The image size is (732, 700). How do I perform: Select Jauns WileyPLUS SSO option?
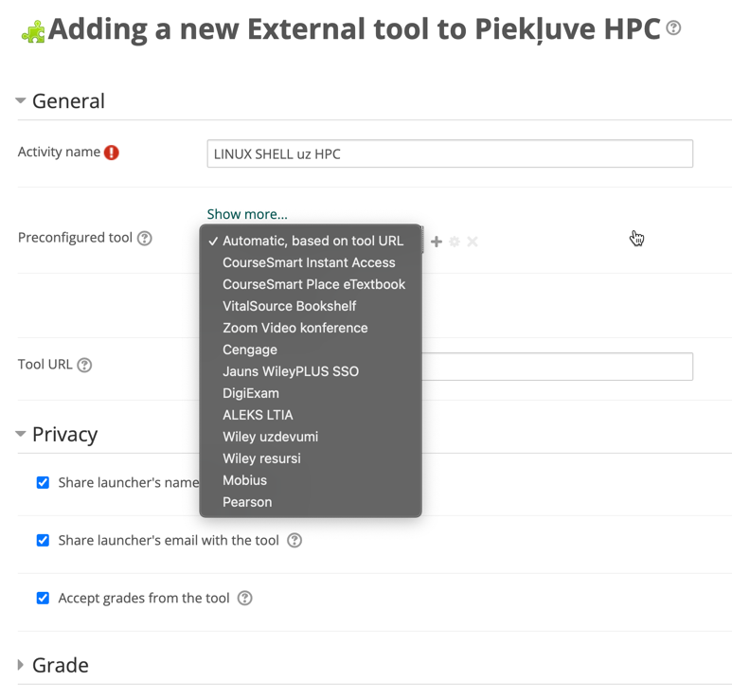pyautogui.click(x=311, y=371)
